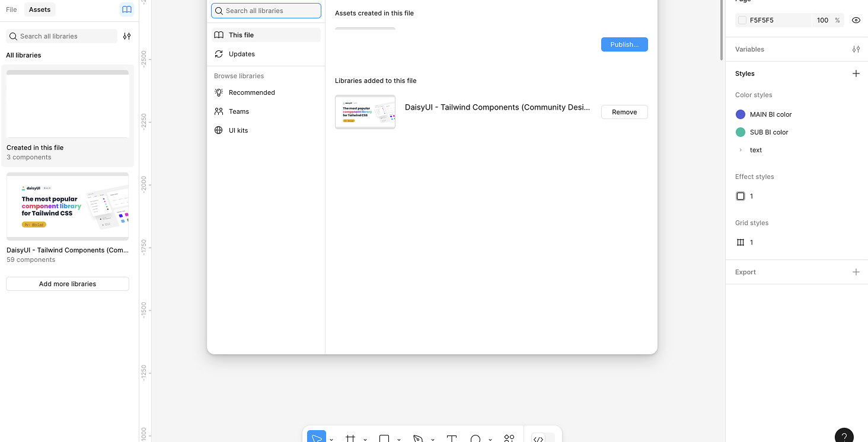Click the 'All libraries' heading
The image size is (868, 442).
(x=24, y=55)
